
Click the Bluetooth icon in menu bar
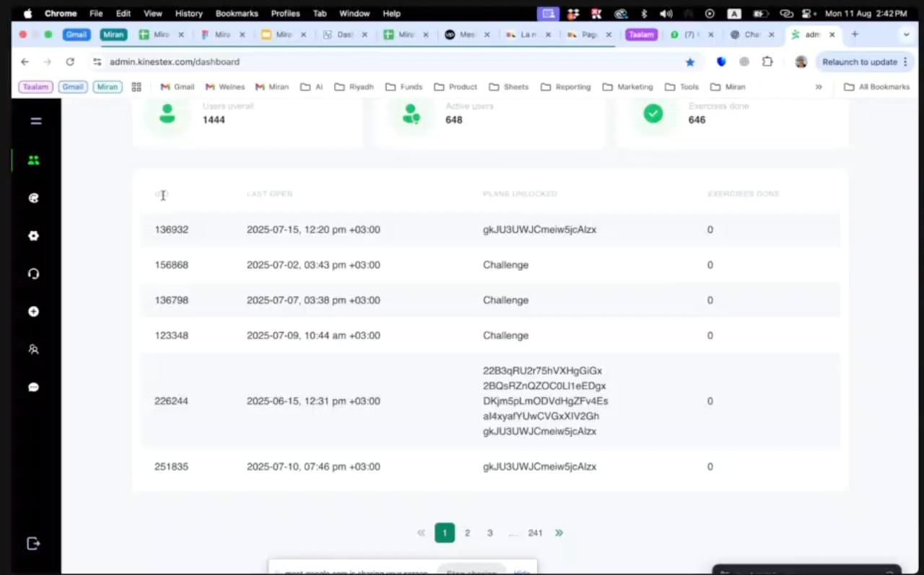click(644, 14)
